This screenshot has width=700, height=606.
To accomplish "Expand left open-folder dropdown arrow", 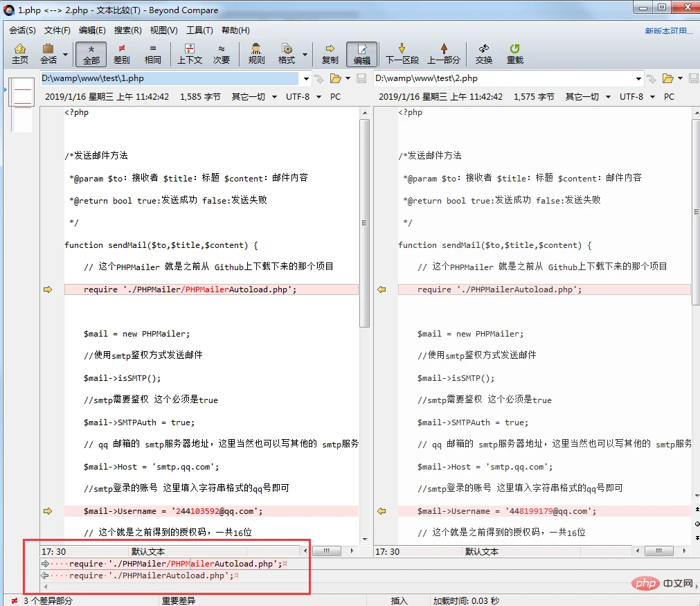I will point(348,78).
